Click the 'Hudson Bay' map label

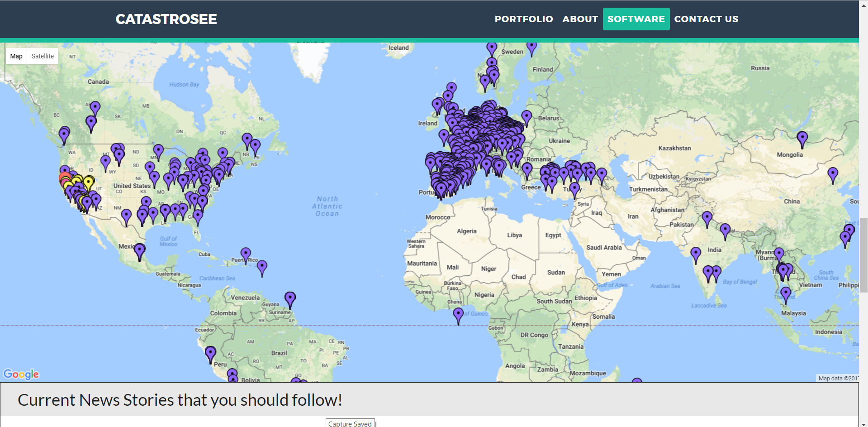pyautogui.click(x=184, y=85)
